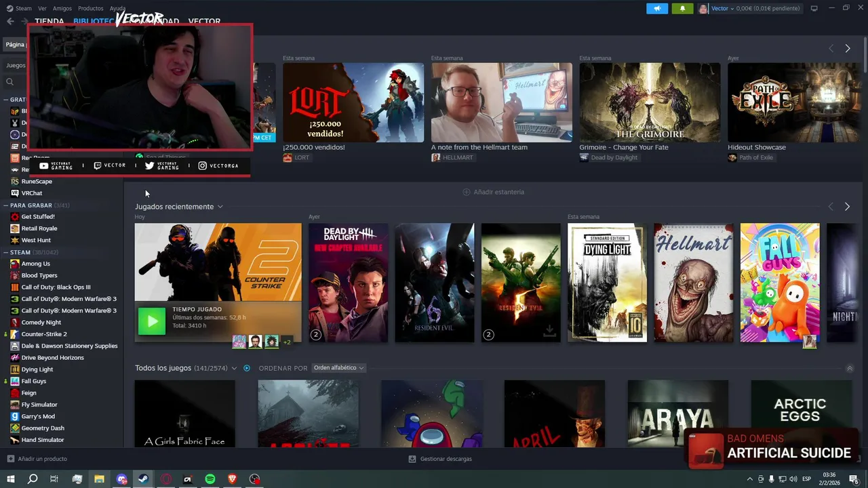Click the ESP language indicator in taskbar

point(806,479)
